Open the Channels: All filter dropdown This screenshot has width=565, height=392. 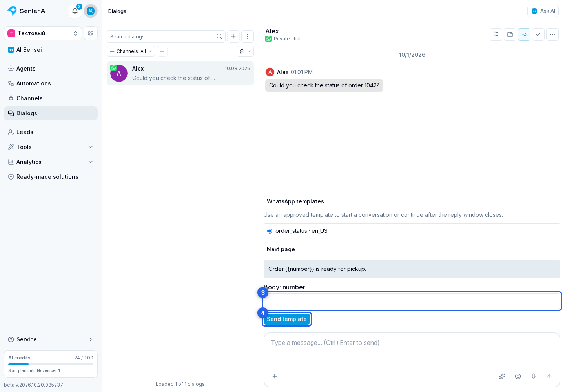(131, 51)
